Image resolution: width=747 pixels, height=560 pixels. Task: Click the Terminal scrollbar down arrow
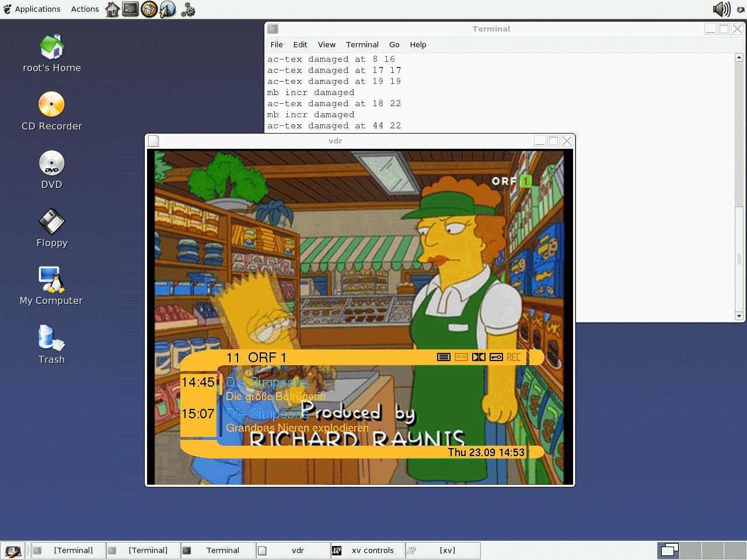click(x=739, y=316)
